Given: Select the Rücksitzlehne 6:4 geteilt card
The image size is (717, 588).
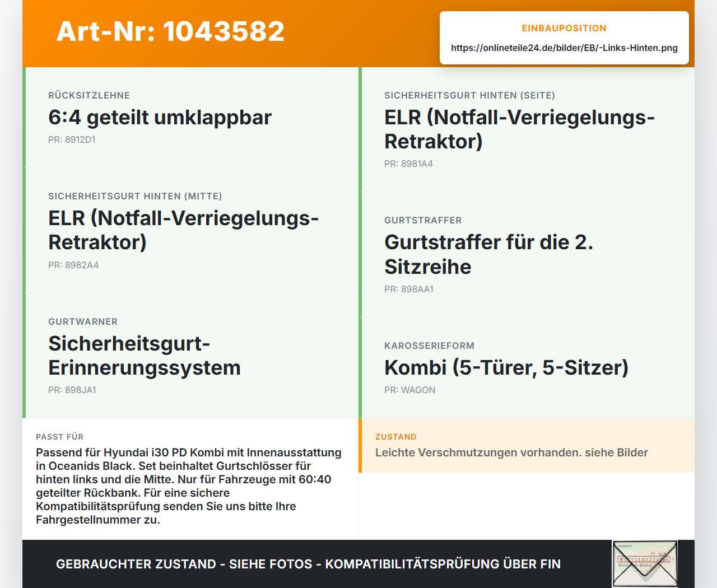Looking at the screenshot, I should (x=190, y=118).
